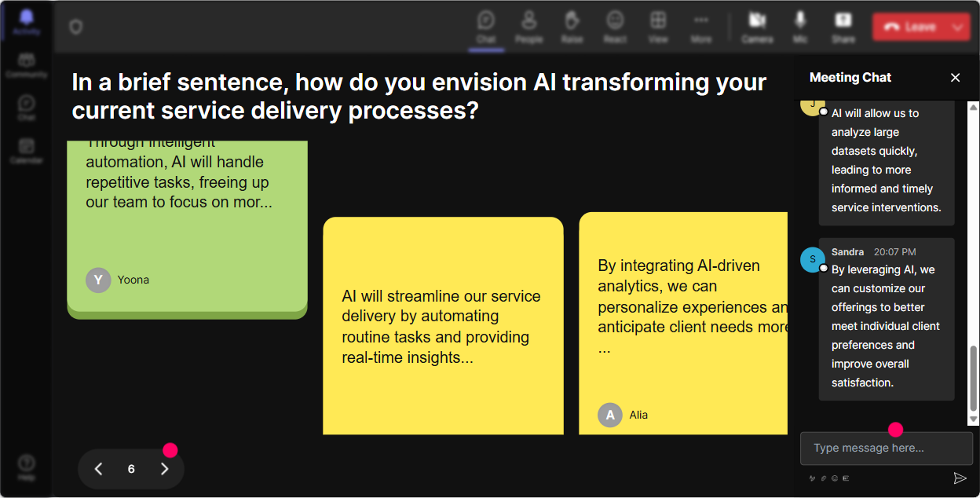Image resolution: width=980 pixels, height=498 pixels.
Task: Click the 20:07 PM timestamp
Action: point(894,252)
